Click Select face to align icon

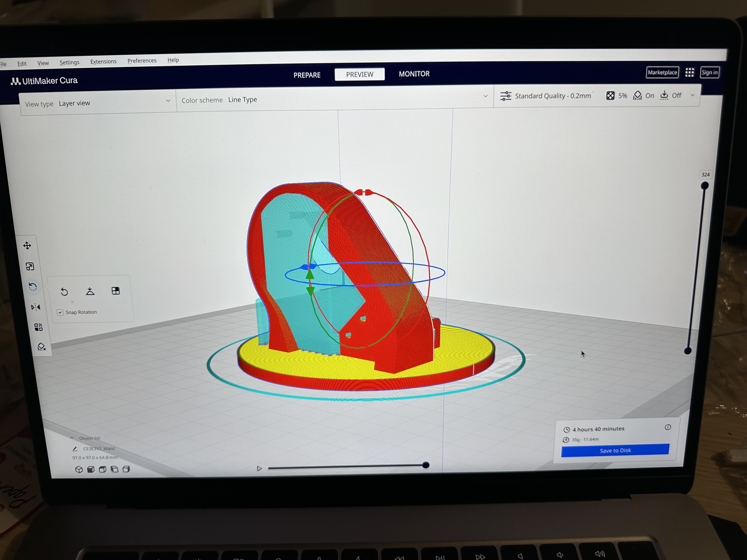pyautogui.click(x=115, y=291)
